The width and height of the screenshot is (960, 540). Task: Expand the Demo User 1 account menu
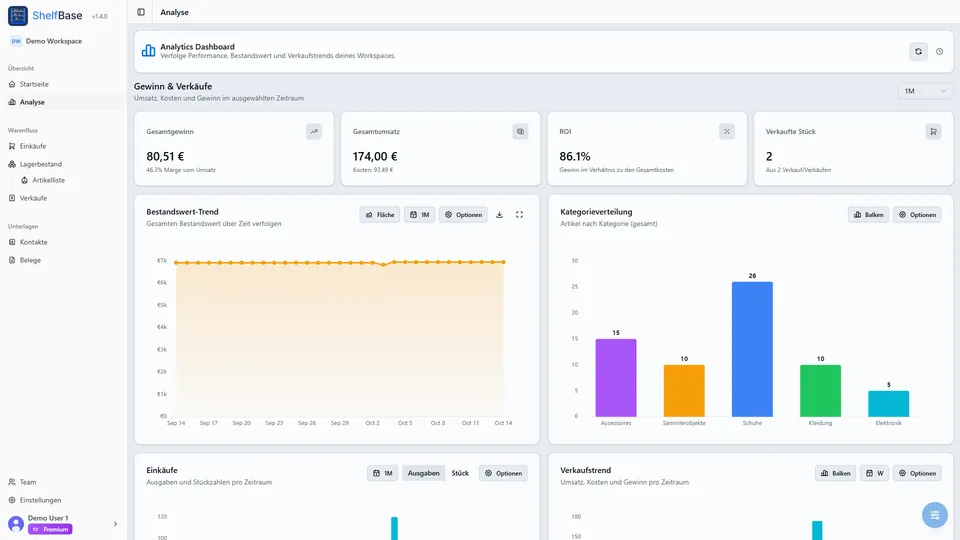pos(115,524)
